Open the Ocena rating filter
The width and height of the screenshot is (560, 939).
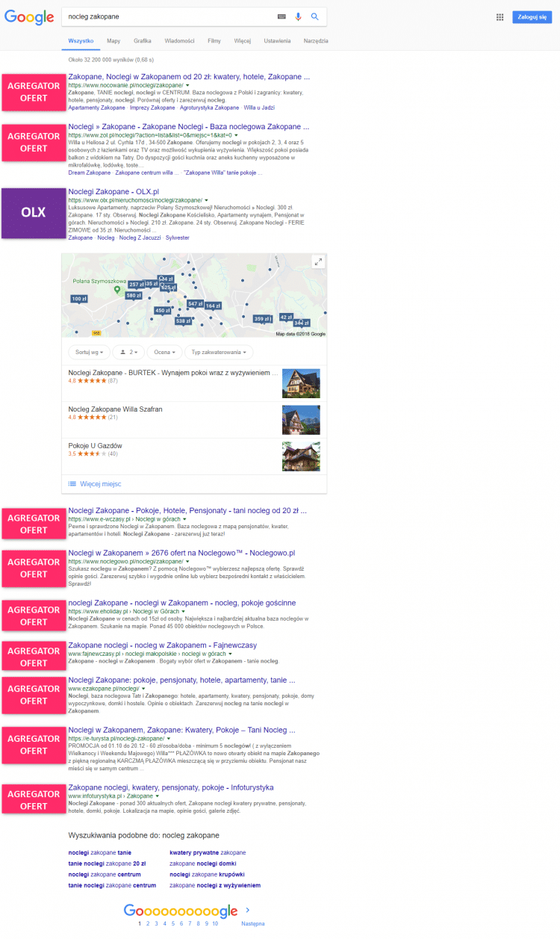pos(165,352)
